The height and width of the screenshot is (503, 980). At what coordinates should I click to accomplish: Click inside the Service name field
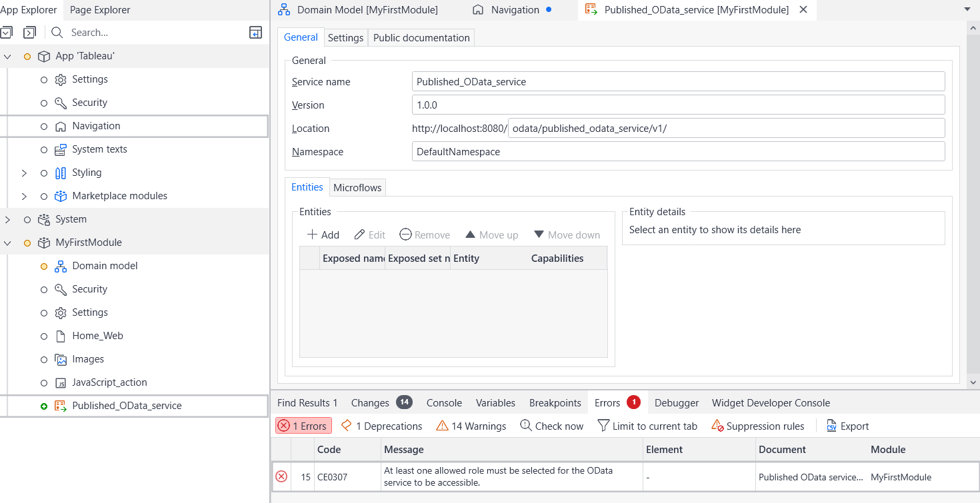[x=678, y=81]
